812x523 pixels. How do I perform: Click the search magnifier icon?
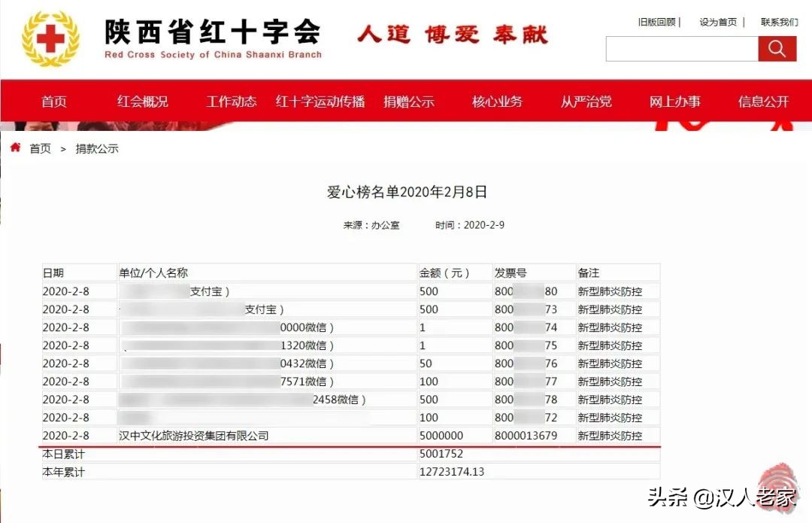(x=777, y=48)
